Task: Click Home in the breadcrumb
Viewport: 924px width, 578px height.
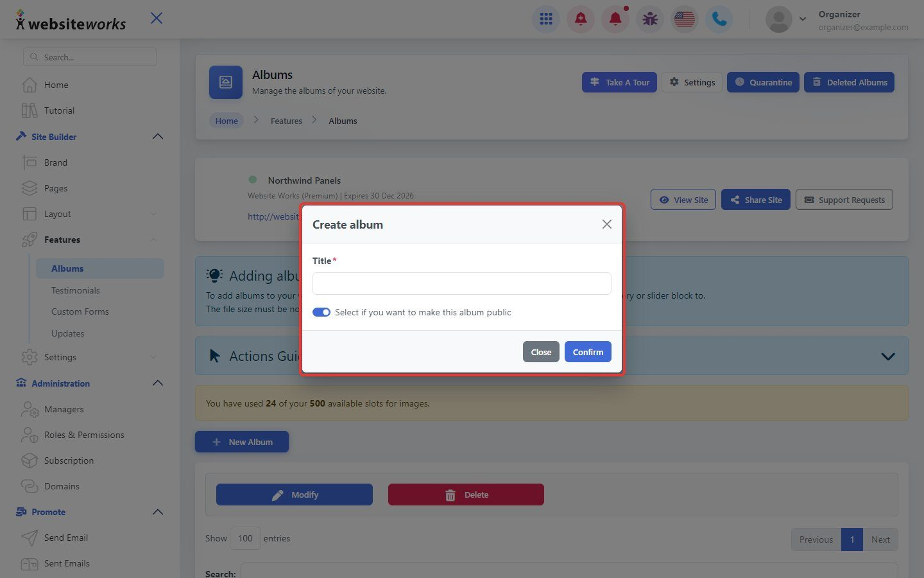Action: point(227,121)
